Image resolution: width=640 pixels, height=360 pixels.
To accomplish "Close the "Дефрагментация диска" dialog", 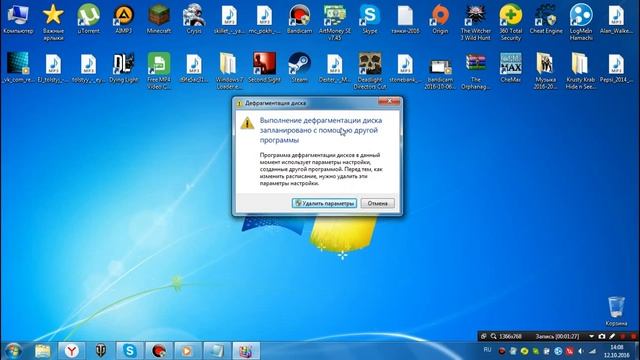I will [x=389, y=101].
